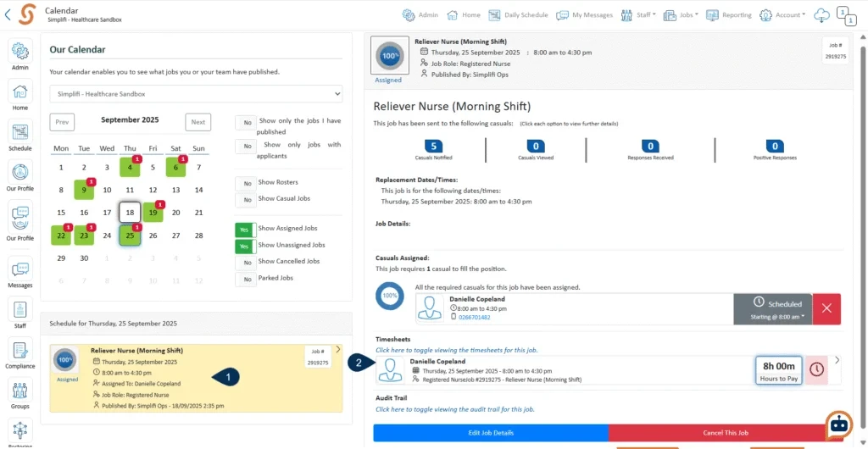Expand the Account menu in top navigation
Viewport: 868px width, 449px height.
[782, 15]
